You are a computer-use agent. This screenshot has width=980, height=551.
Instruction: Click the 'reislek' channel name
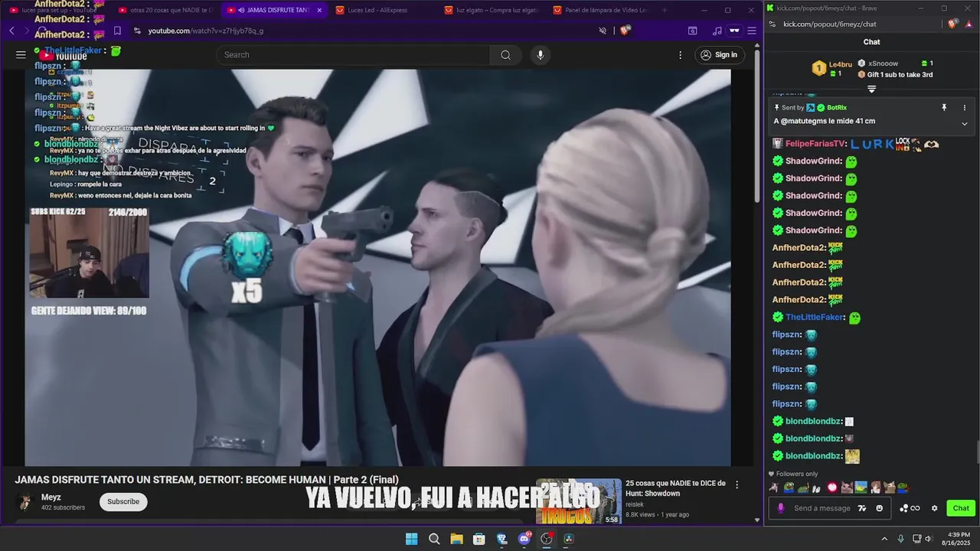[x=635, y=504]
